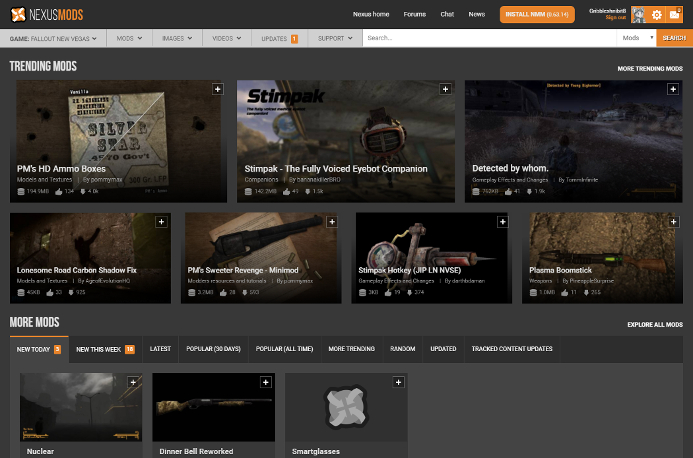
Task: Track Detected by whom plus icon
Action: click(673, 89)
